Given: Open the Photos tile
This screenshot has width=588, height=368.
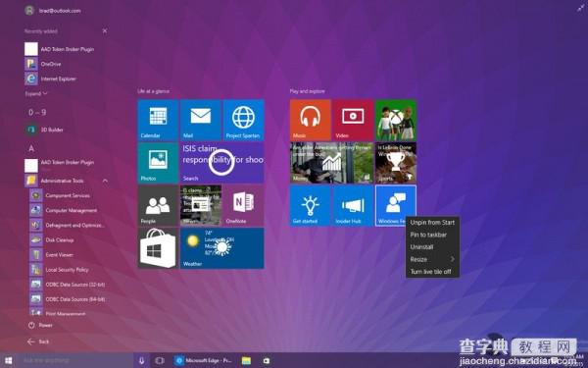Looking at the screenshot, I should 158,163.
